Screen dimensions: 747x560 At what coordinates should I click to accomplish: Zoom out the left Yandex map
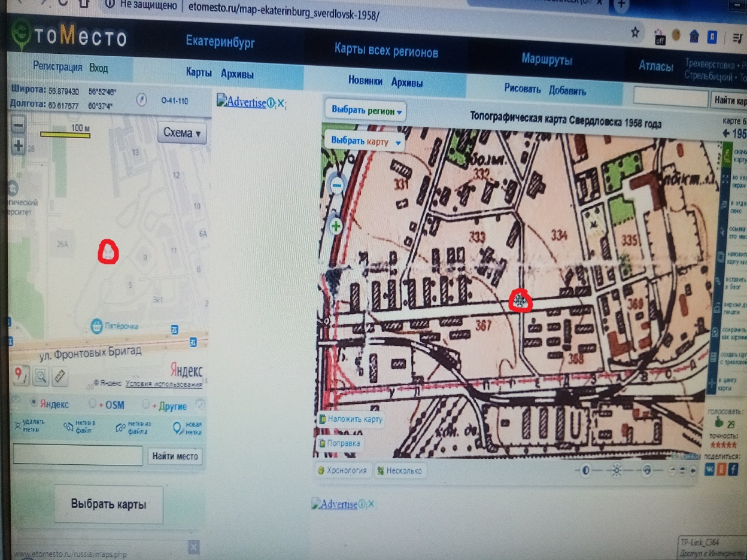click(18, 126)
